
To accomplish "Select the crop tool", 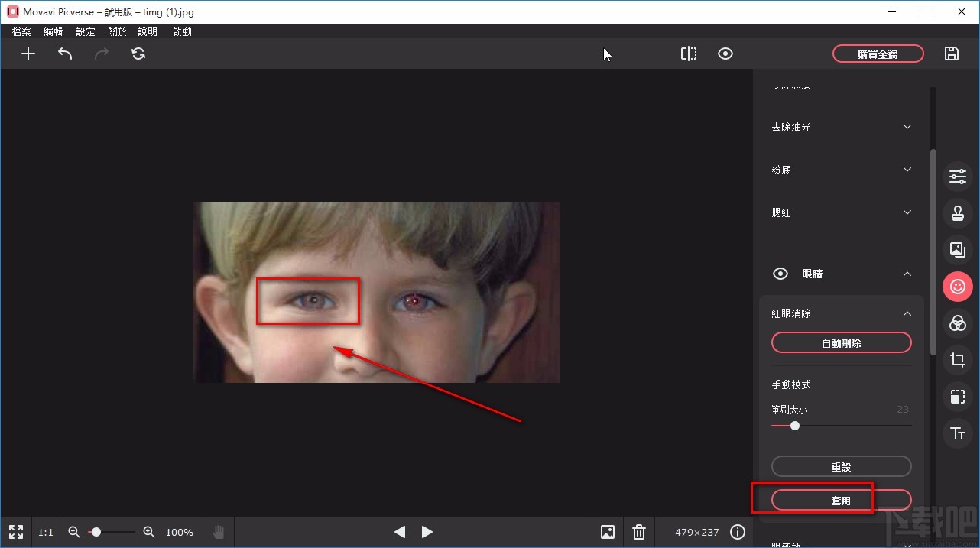I will (x=957, y=360).
